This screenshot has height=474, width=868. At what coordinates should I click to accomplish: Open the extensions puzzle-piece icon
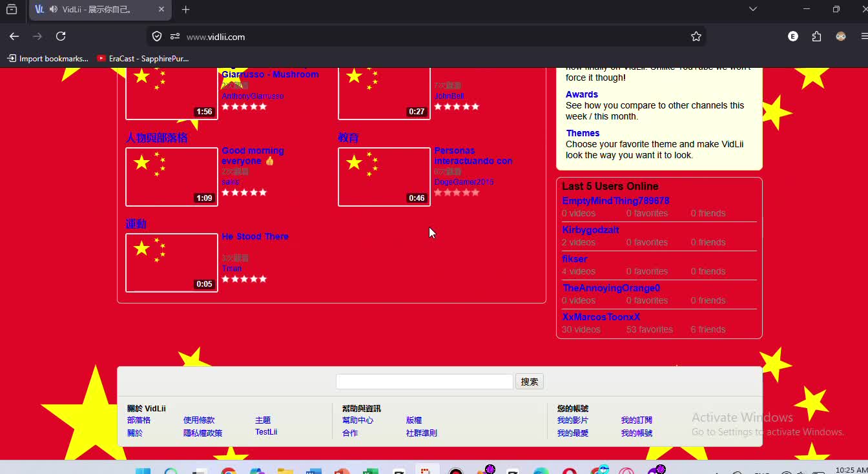[x=816, y=37]
